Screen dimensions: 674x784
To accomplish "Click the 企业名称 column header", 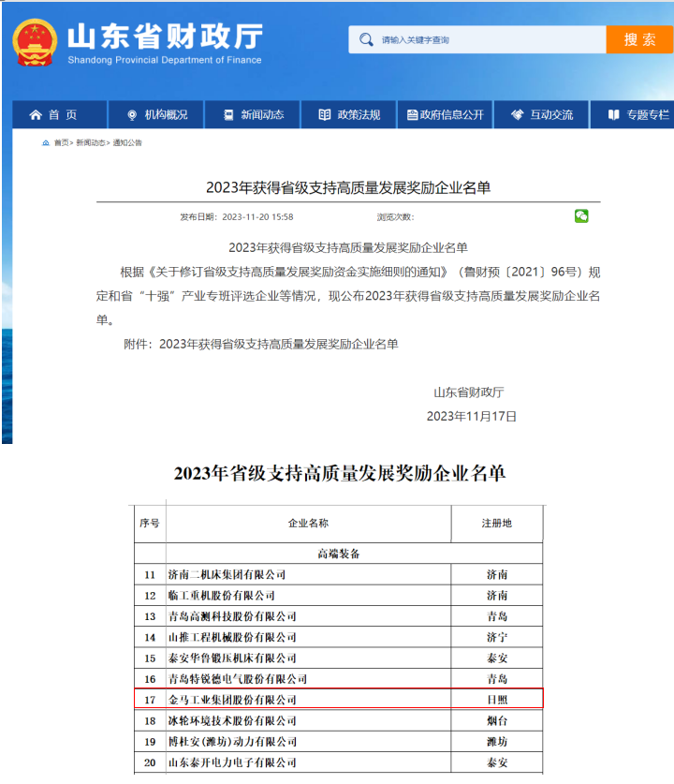I will click(308, 523).
